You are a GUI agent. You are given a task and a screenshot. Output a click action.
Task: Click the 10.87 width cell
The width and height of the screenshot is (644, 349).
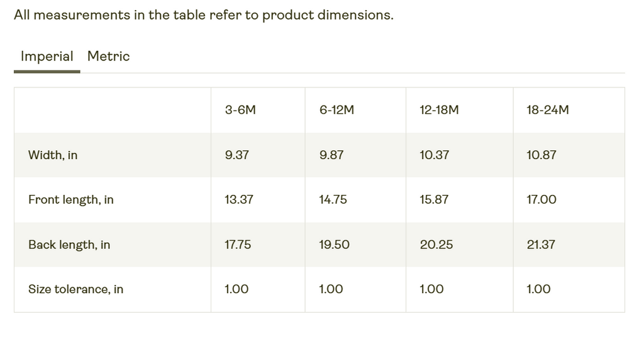[x=541, y=155]
